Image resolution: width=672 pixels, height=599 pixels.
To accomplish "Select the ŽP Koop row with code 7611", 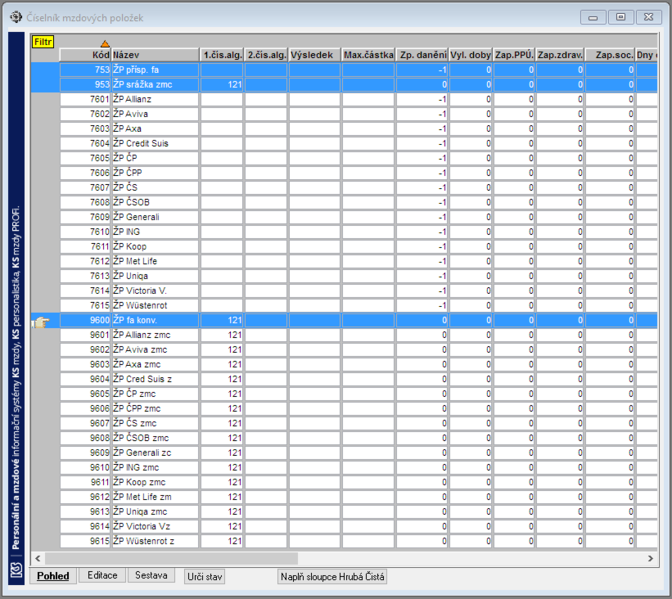I will 344,246.
